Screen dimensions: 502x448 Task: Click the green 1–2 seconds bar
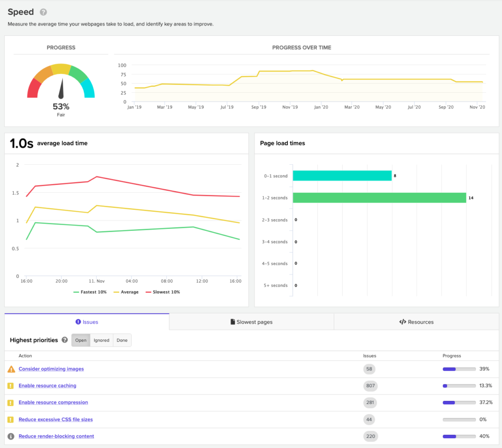(x=379, y=198)
